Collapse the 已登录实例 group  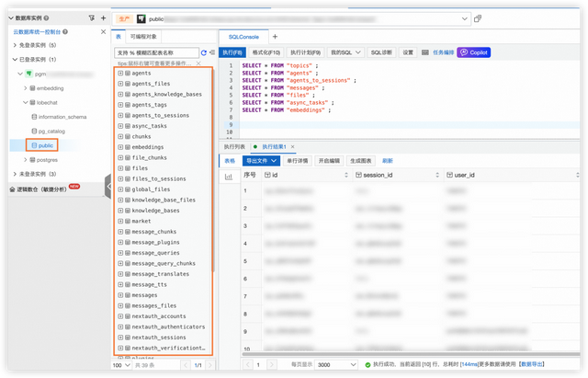15,59
